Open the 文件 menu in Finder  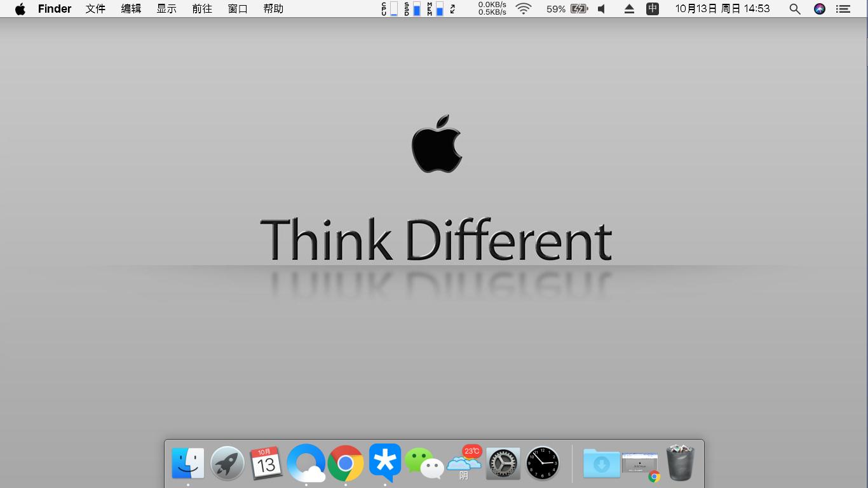(95, 9)
